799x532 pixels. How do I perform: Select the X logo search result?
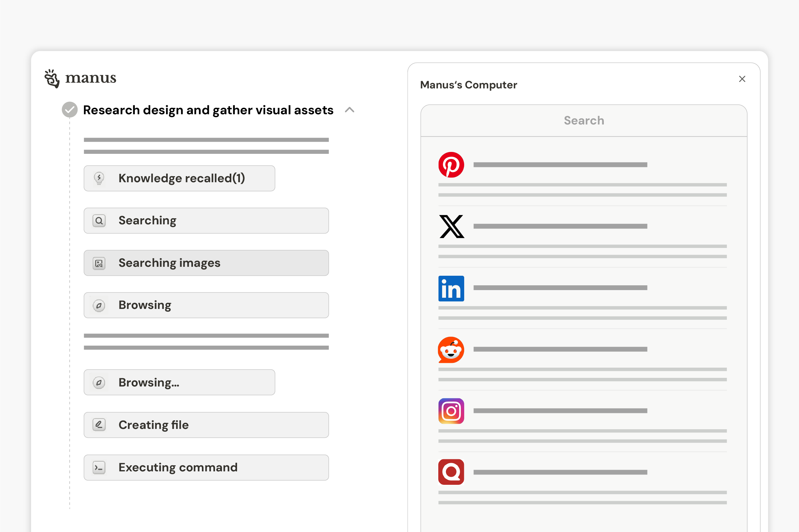[x=451, y=226]
